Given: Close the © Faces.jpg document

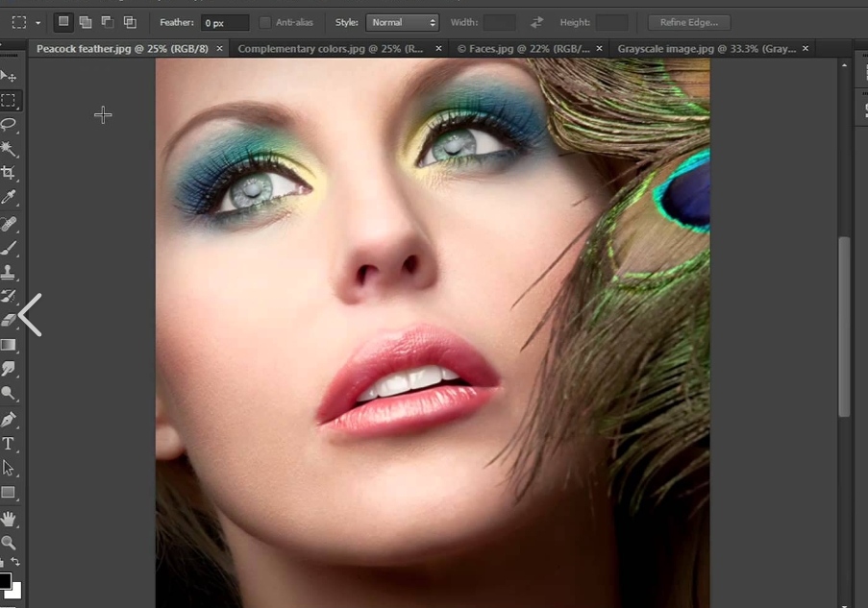Looking at the screenshot, I should point(598,48).
